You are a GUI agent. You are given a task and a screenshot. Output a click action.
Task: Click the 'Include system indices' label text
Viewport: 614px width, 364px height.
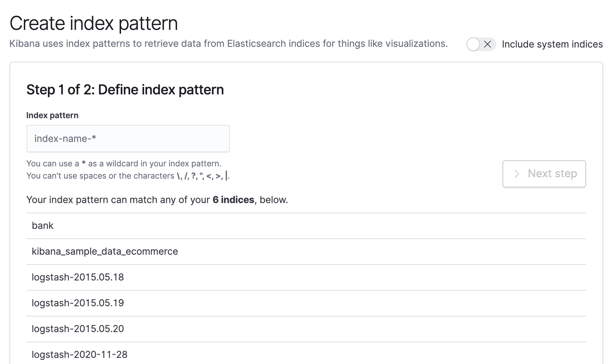[x=552, y=44]
